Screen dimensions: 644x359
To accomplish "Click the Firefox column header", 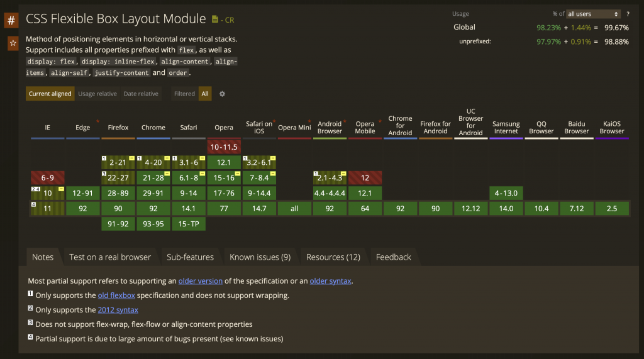I will tap(118, 128).
